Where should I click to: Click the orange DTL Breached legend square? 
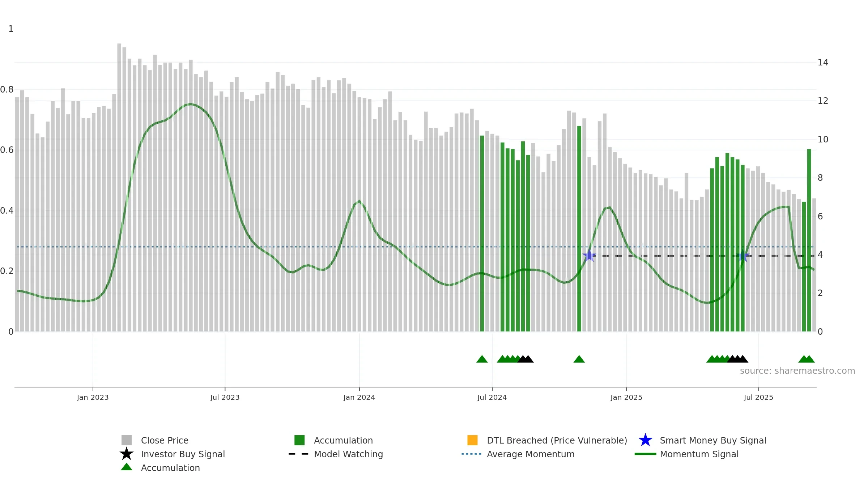click(472, 440)
